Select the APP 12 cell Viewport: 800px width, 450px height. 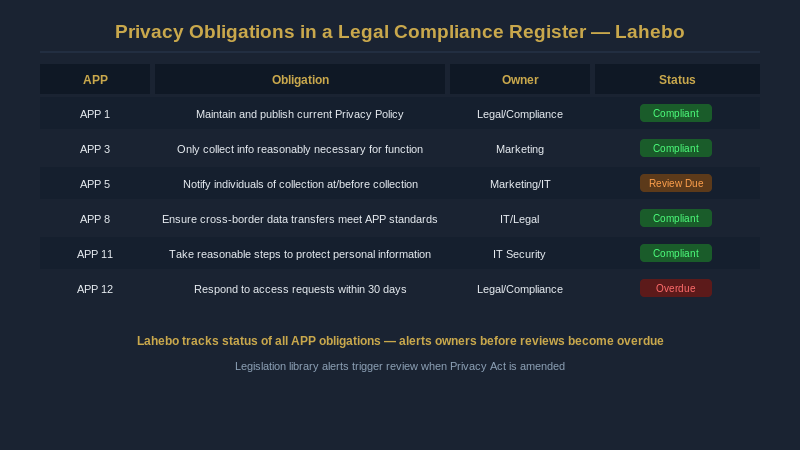(95, 289)
